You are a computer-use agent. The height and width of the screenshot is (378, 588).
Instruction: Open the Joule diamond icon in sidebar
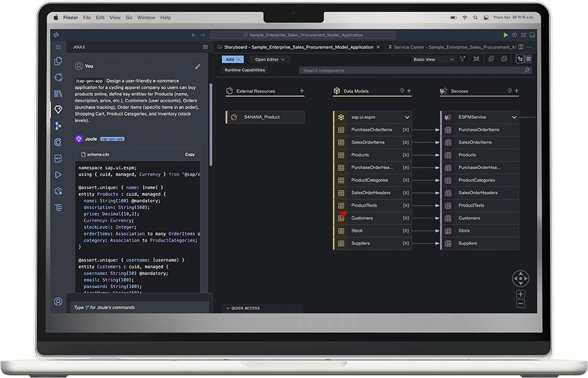[x=58, y=110]
